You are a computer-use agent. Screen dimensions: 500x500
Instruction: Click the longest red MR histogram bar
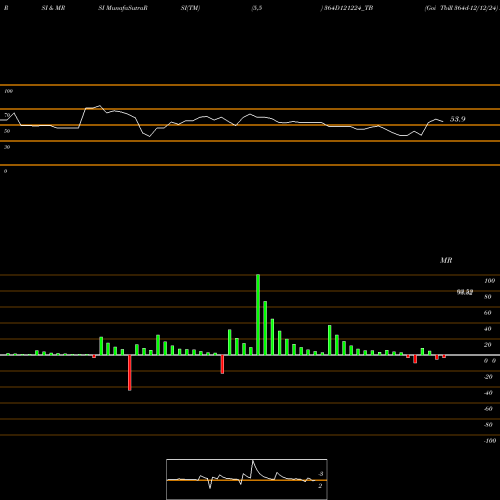[x=130, y=373]
